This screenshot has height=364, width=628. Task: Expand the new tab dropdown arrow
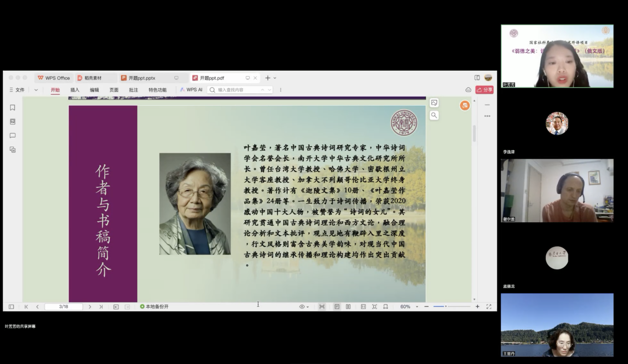coord(275,78)
